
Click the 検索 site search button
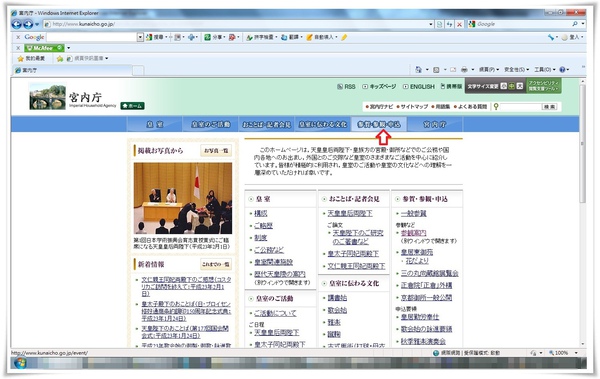pos(549,107)
